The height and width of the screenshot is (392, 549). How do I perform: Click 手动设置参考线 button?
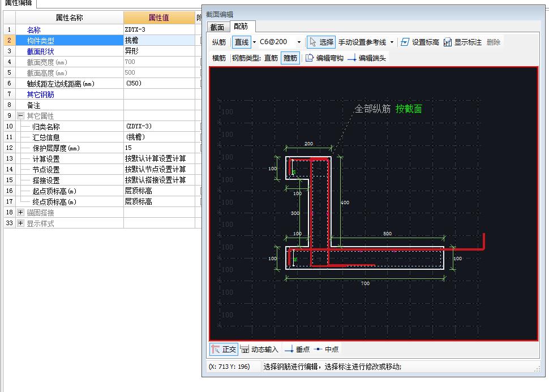tap(362, 42)
